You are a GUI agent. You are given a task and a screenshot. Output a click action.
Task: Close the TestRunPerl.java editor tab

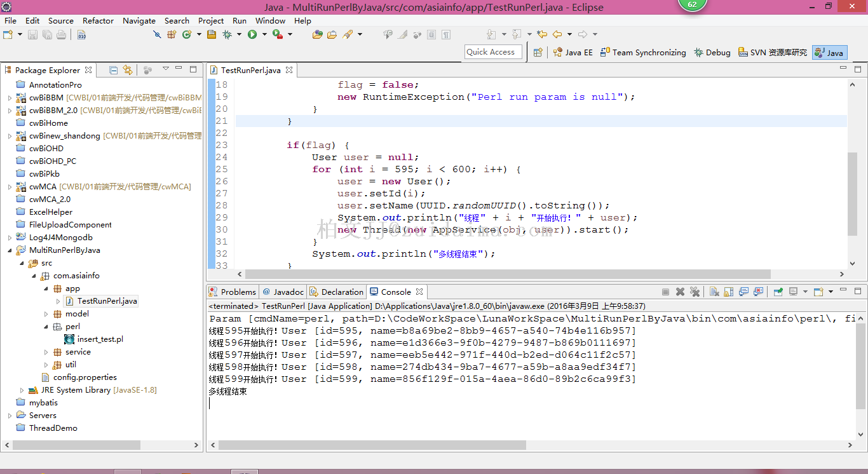[289, 70]
